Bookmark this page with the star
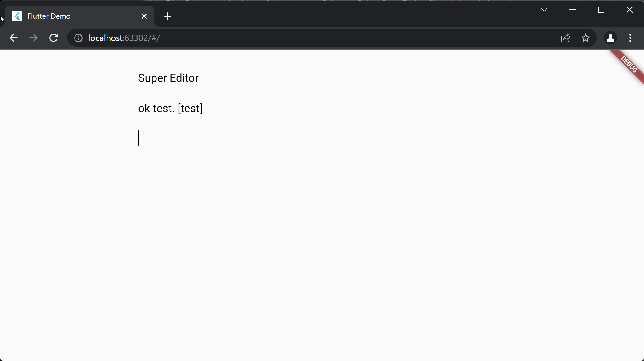Screen dimensions: 644x361 coord(586,38)
